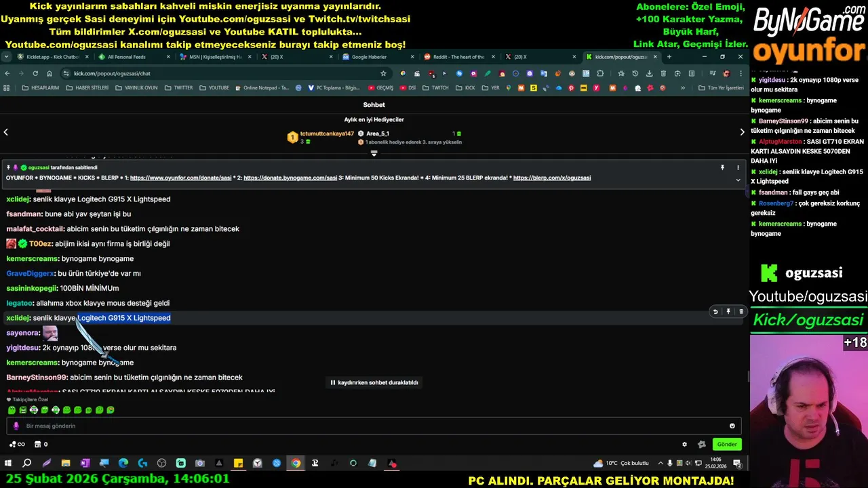Screen dimensions: 868x488
Task: Open taskbar clock showing 14:06
Action: pyautogui.click(x=715, y=464)
